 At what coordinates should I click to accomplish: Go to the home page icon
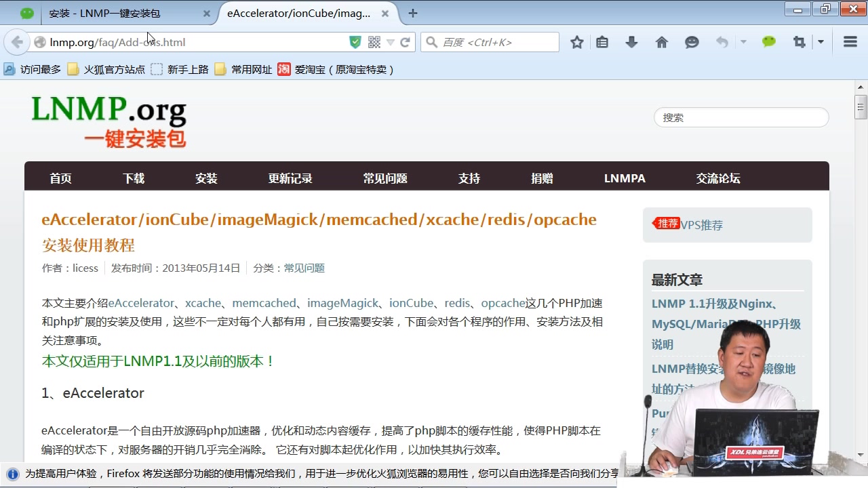662,42
